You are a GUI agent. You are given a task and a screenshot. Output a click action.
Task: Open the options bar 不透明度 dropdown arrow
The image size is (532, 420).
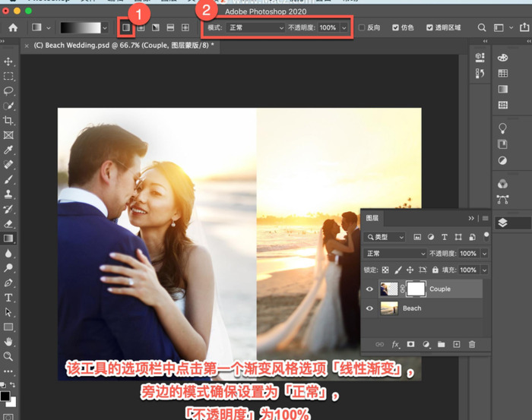pyautogui.click(x=344, y=28)
